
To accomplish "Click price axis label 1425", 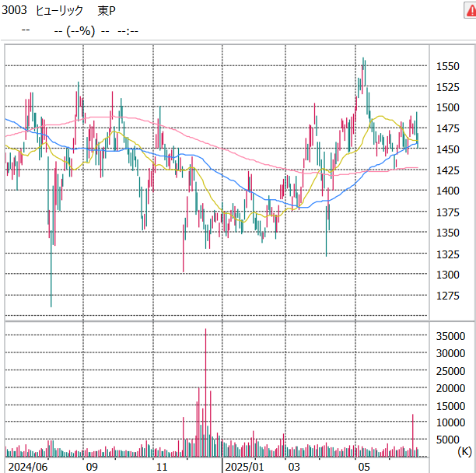I will click(x=448, y=170).
